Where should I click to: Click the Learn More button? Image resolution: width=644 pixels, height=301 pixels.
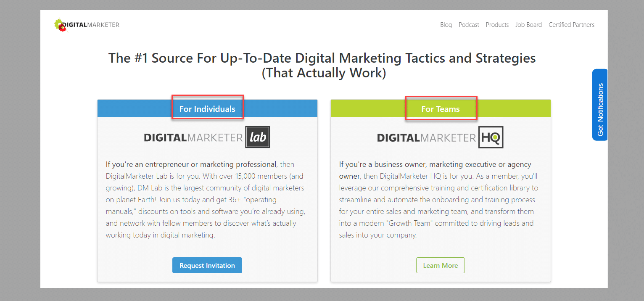click(x=441, y=265)
